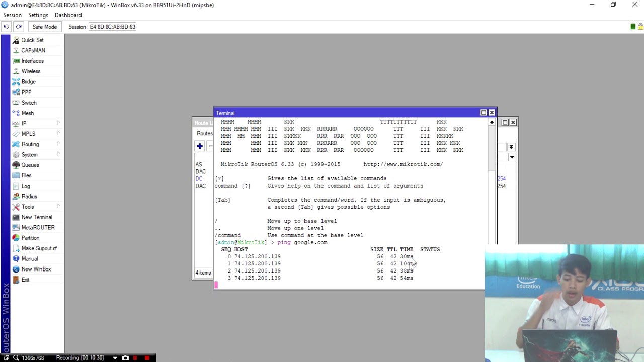644x362 pixels.
Task: Click the Redo arrow in toolbar
Action: [19, 27]
